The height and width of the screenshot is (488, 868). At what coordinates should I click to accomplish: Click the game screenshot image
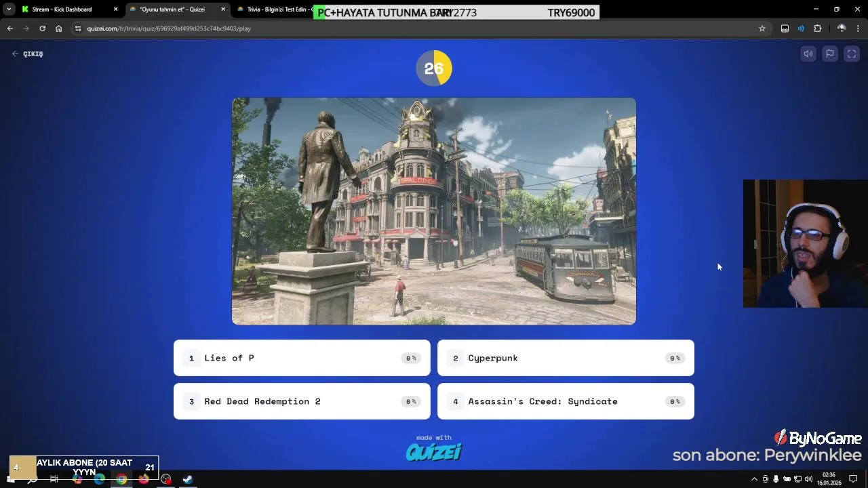(x=434, y=211)
